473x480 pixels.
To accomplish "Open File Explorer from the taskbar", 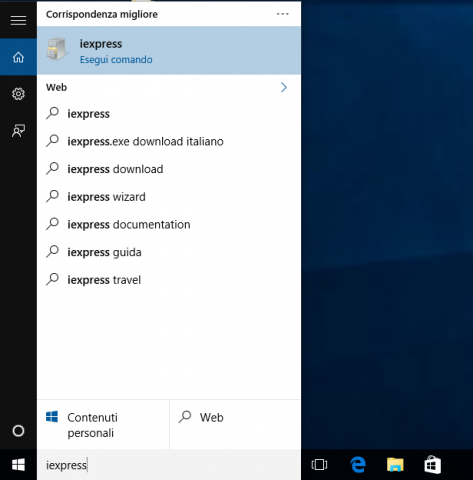I will click(395, 465).
